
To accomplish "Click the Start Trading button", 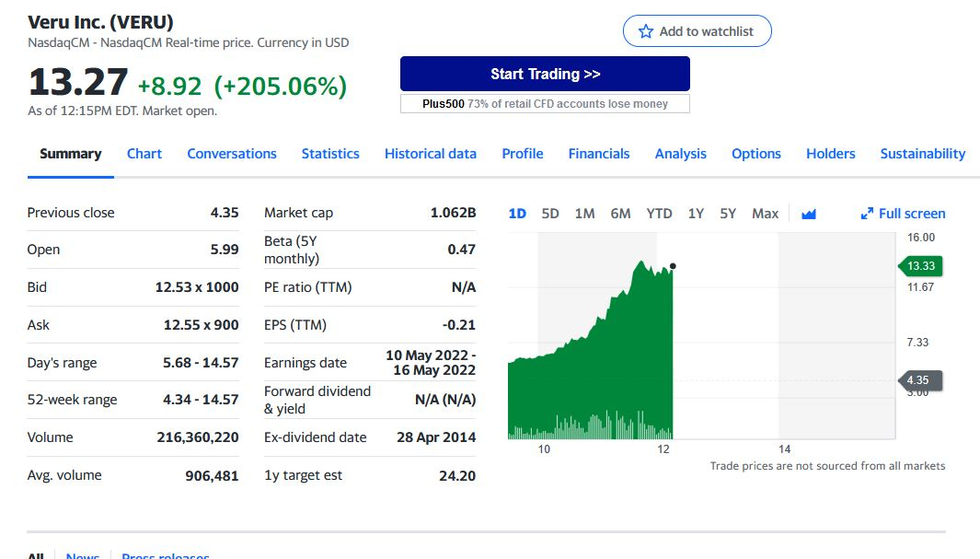I will pyautogui.click(x=545, y=74).
